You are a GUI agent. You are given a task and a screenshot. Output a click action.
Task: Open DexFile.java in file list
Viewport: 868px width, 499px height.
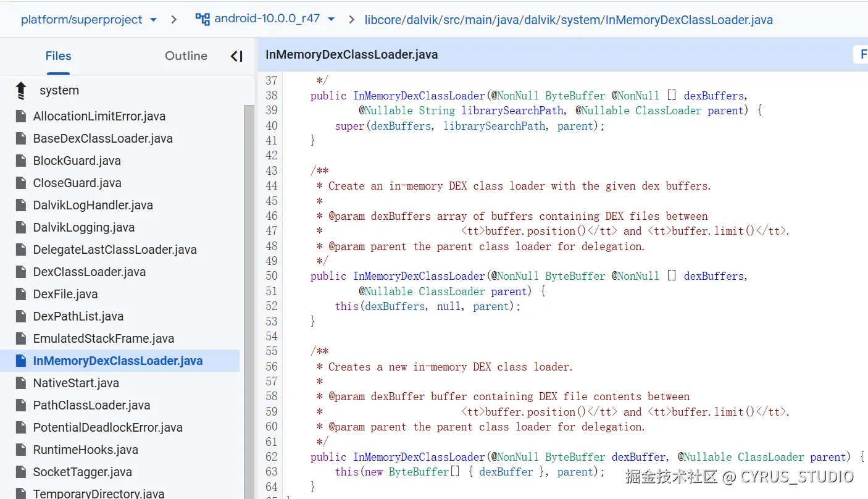coord(65,294)
